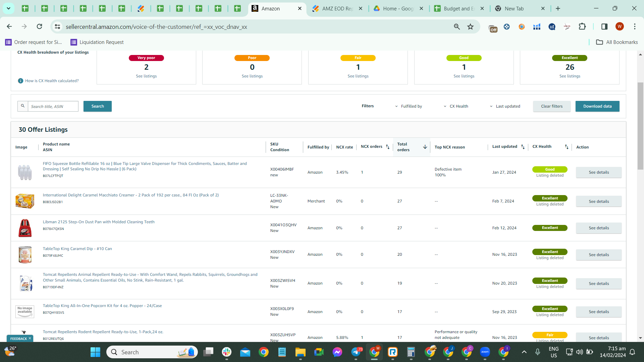The height and width of the screenshot is (362, 644).
Task: See listings under Very poor
Action: pos(146,76)
